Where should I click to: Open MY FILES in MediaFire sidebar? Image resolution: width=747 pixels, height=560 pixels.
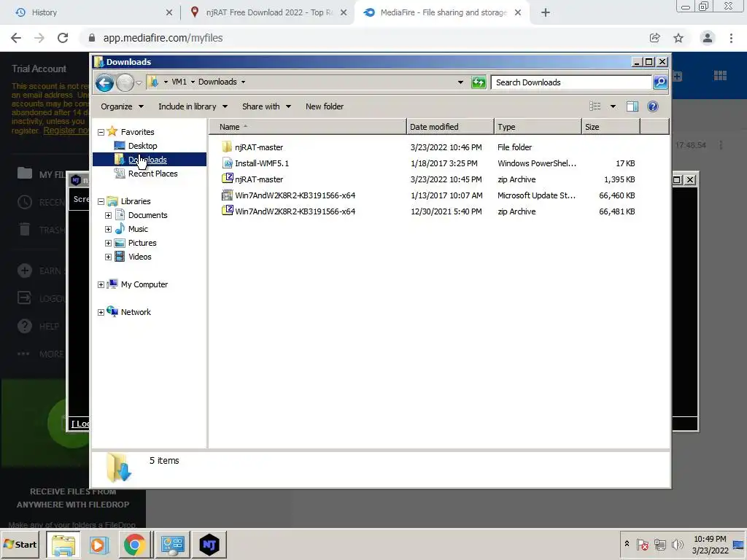41,174
